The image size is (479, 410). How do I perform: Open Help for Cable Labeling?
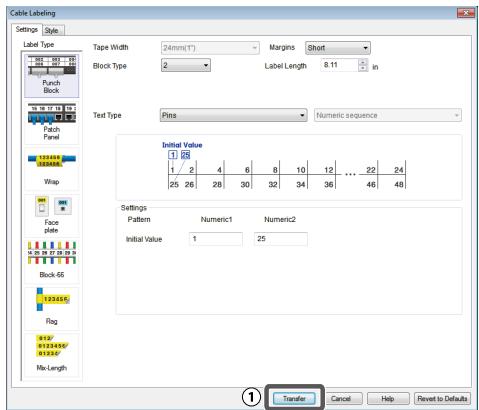pos(388,398)
